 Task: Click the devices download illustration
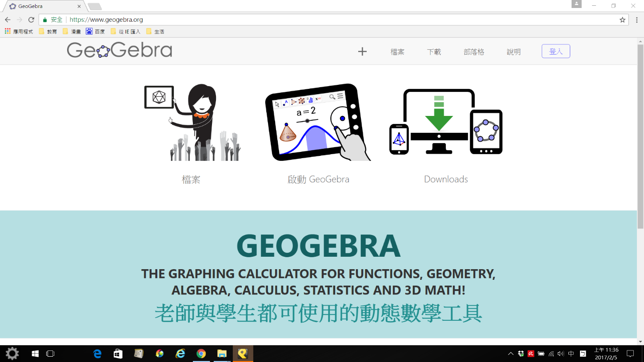pos(446,121)
